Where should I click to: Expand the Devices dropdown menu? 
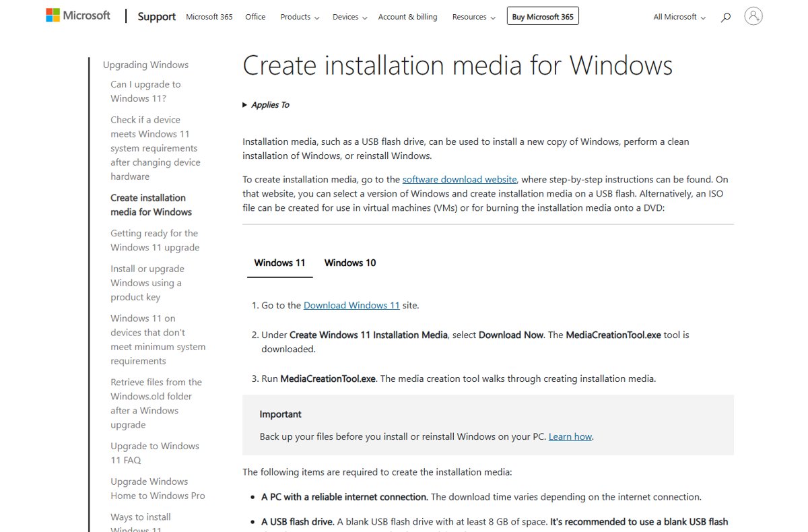pos(349,17)
